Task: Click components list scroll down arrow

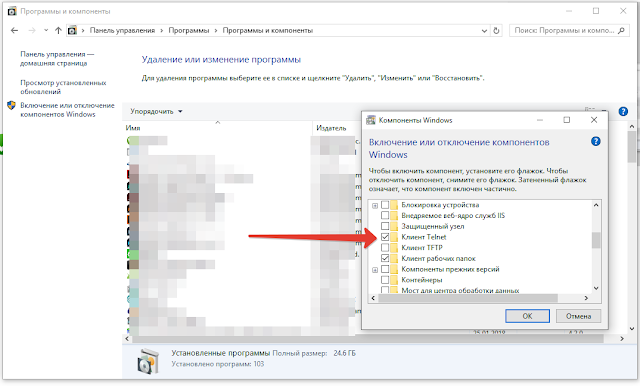Action: 596,288
